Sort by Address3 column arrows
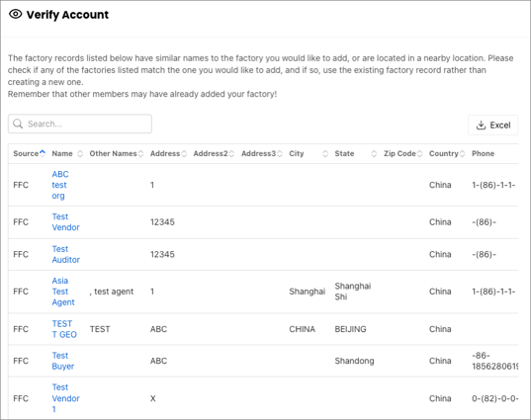 tap(280, 153)
